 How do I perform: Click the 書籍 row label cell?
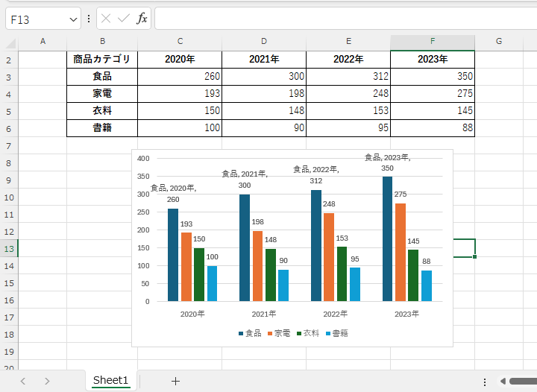pyautogui.click(x=102, y=128)
